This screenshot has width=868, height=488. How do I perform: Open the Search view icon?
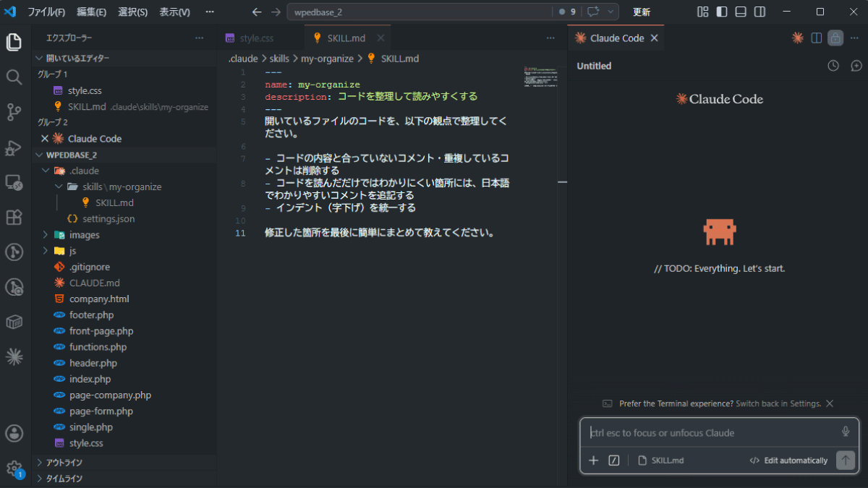point(14,77)
